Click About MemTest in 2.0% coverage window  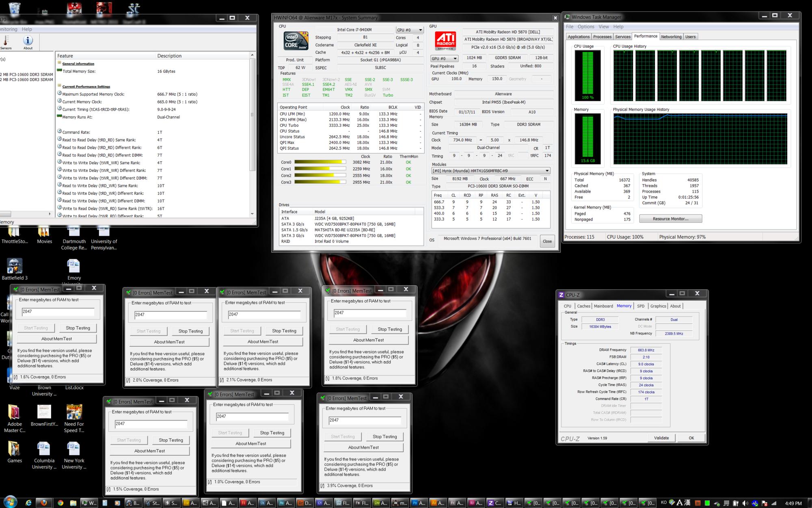pos(169,342)
